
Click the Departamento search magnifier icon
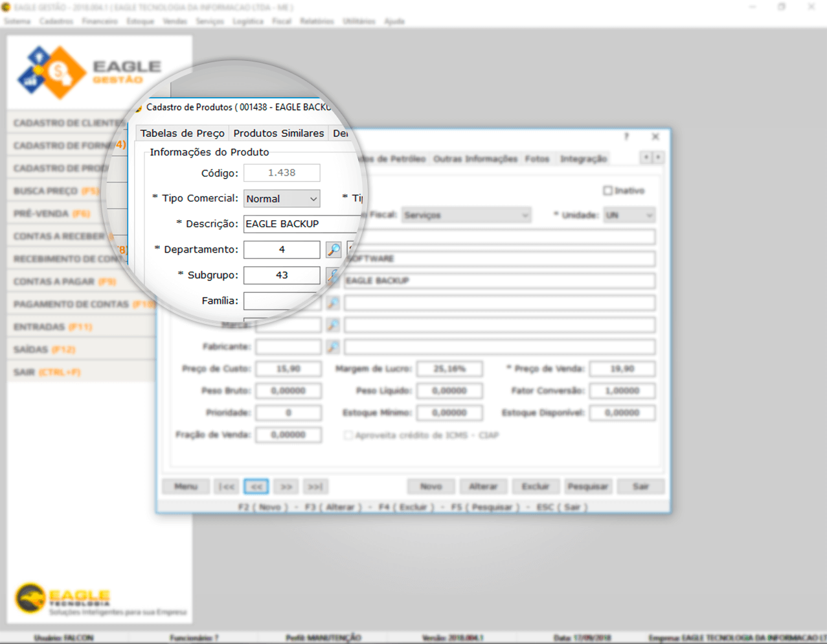(334, 249)
